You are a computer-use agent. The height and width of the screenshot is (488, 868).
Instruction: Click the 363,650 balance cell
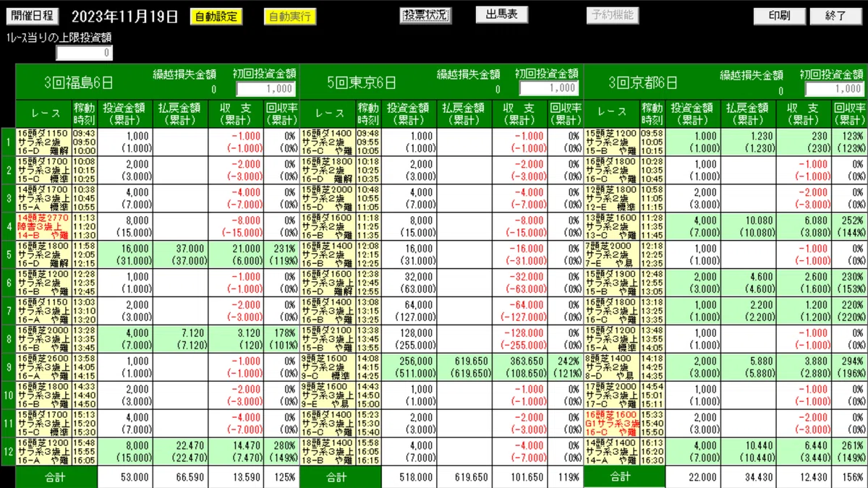coord(519,367)
